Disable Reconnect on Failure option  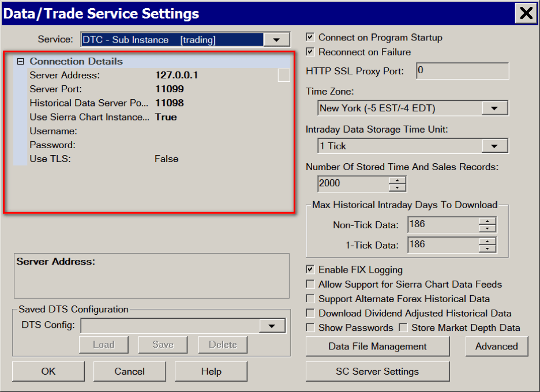point(310,52)
